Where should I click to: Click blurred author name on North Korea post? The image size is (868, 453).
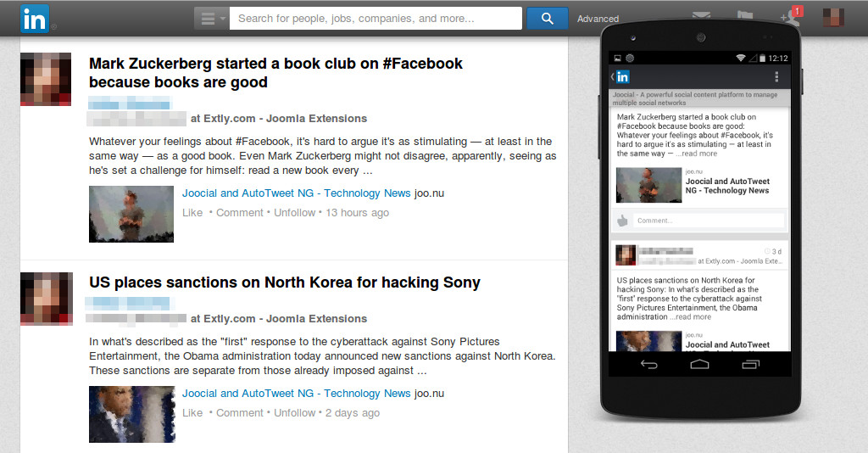(x=130, y=304)
